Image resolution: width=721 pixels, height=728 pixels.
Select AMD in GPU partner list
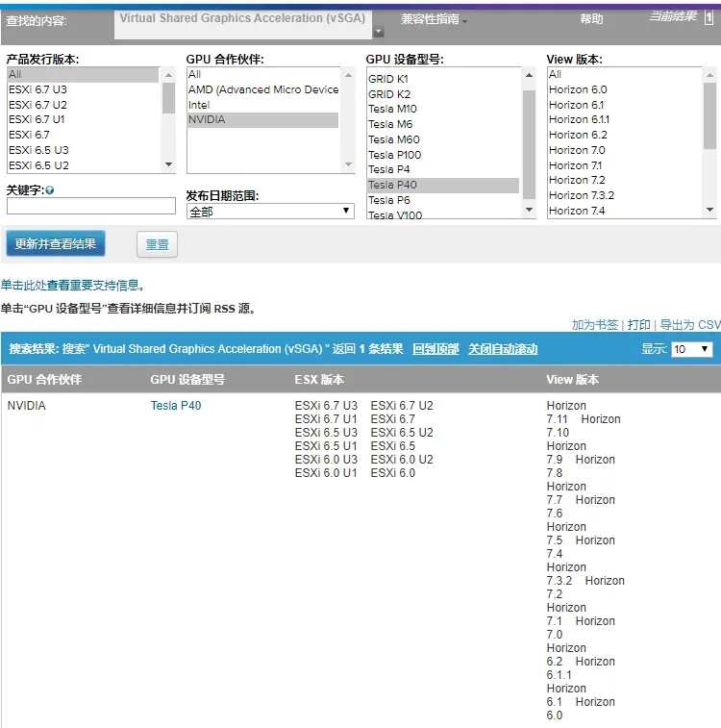pos(263,89)
